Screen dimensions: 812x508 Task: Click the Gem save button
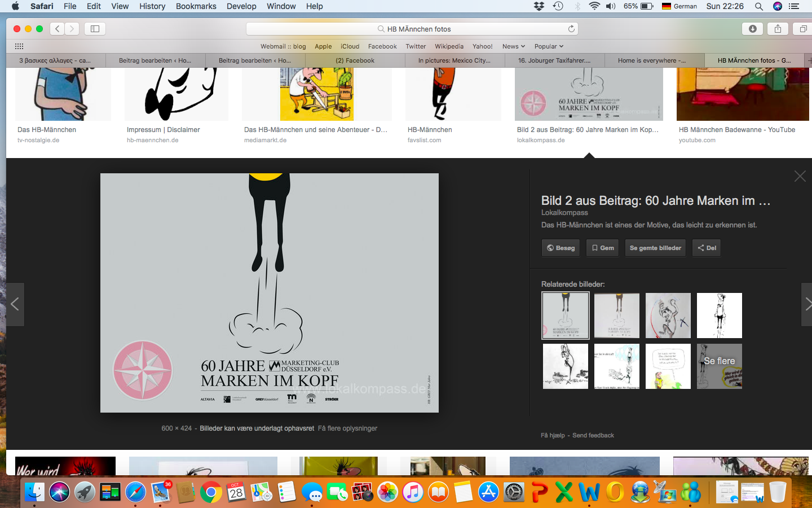602,248
